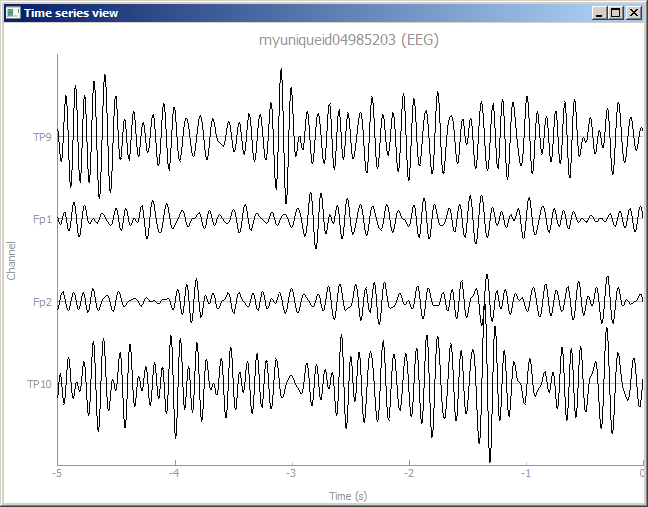
Task: Select the Fp2 channel label
Action: 42,301
